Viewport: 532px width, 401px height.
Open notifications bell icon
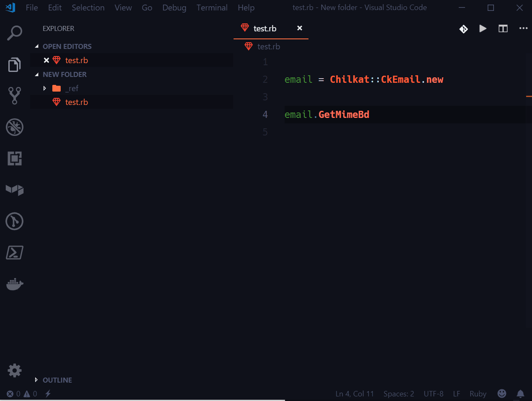[x=520, y=394]
